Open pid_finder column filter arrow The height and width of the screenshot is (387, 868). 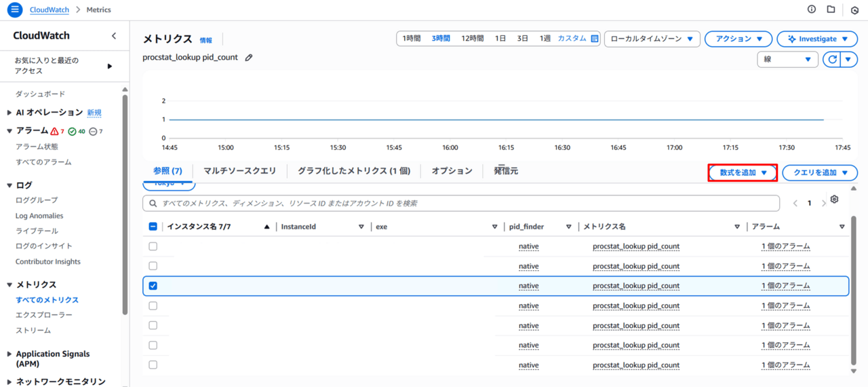568,227
